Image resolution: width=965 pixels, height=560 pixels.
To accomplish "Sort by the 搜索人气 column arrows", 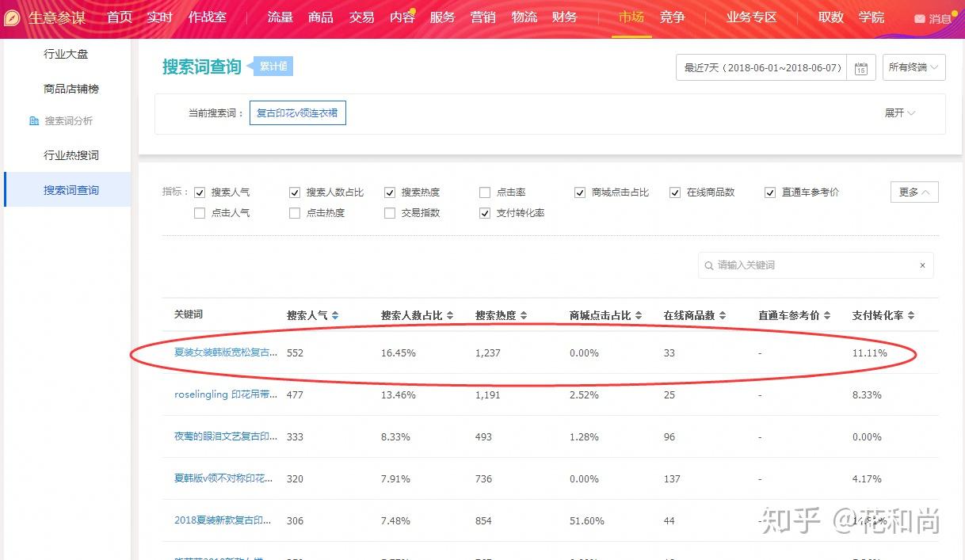I will [335, 315].
